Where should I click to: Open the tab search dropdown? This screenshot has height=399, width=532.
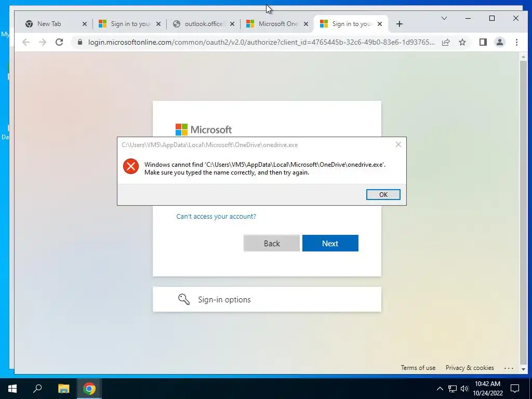pos(444,18)
